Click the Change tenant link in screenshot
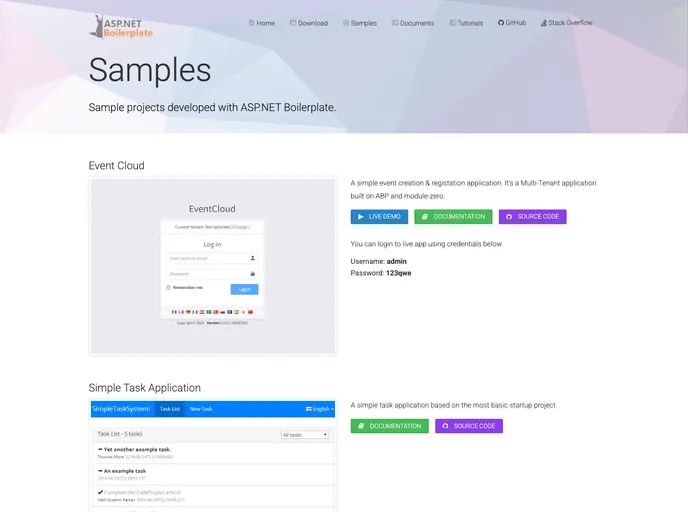The image size is (688, 512). point(240,227)
